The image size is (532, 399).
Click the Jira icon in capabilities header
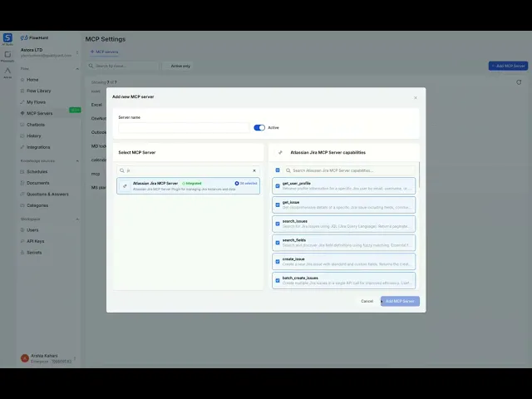280,152
